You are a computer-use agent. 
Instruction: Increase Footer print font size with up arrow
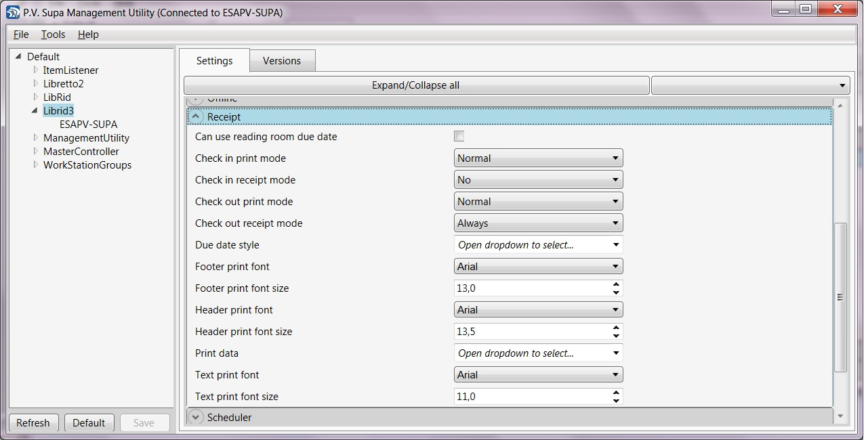[615, 284]
